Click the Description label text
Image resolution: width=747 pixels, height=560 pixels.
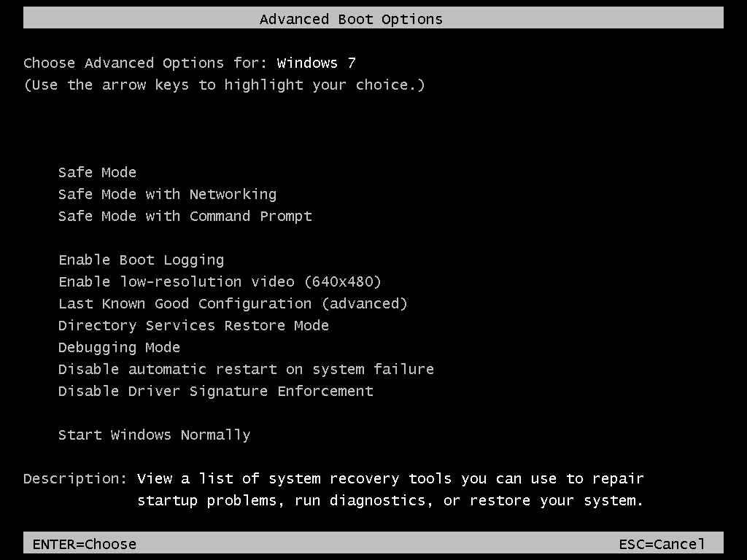click(x=75, y=478)
